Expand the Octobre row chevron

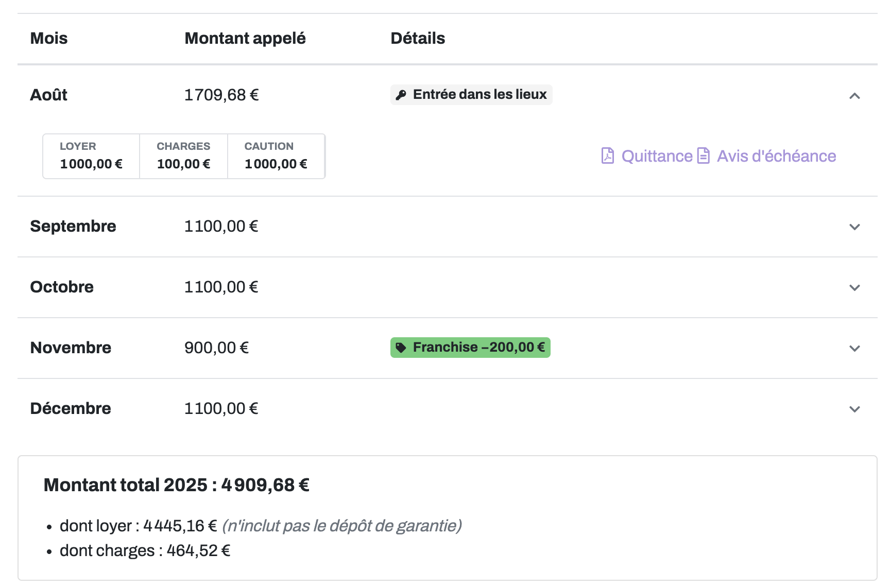point(854,288)
